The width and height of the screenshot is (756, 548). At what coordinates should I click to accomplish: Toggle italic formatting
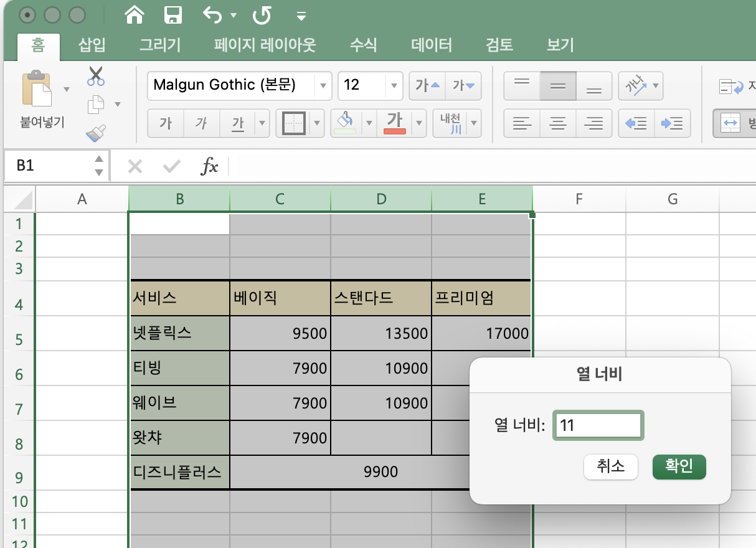(201, 123)
